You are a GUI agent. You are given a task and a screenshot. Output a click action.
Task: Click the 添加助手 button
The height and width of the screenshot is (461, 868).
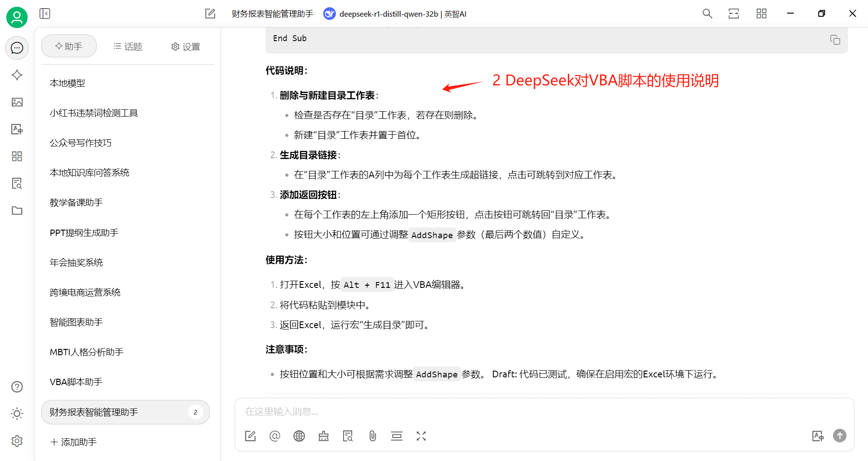tap(73, 442)
